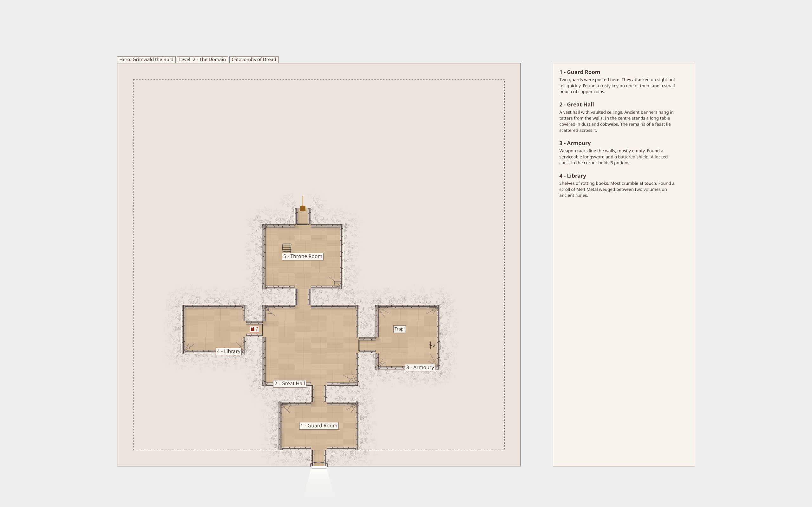This screenshot has width=812, height=507.
Task: Select the 'Hero: Grimwald the Bold' tab
Action: [146, 60]
